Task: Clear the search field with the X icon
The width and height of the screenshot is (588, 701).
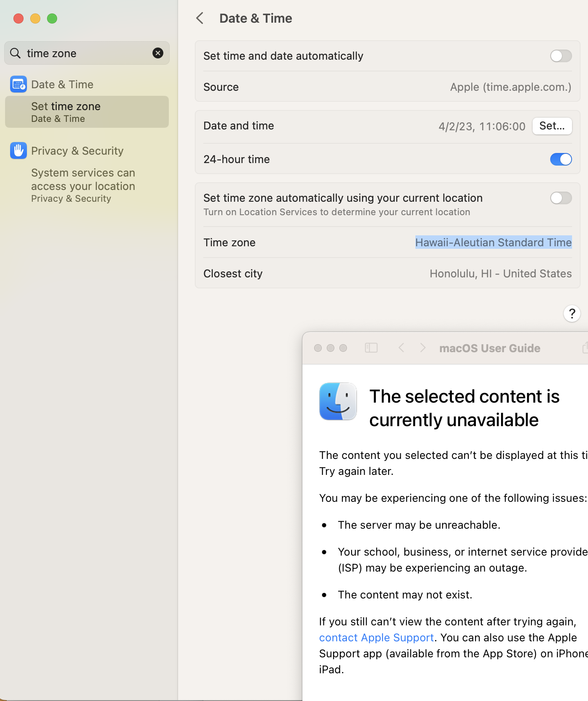Action: click(158, 53)
